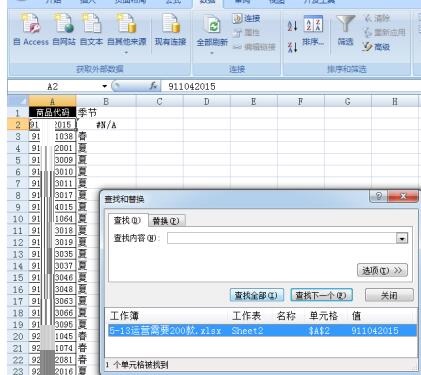The image size is (421, 375).
Task: Select column E header
Action: (x=254, y=101)
